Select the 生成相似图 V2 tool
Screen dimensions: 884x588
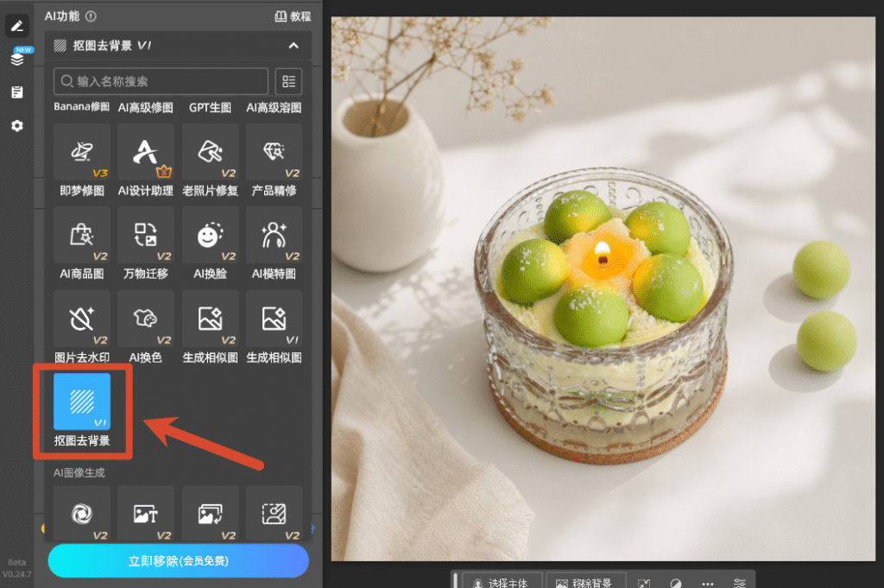click(210, 327)
